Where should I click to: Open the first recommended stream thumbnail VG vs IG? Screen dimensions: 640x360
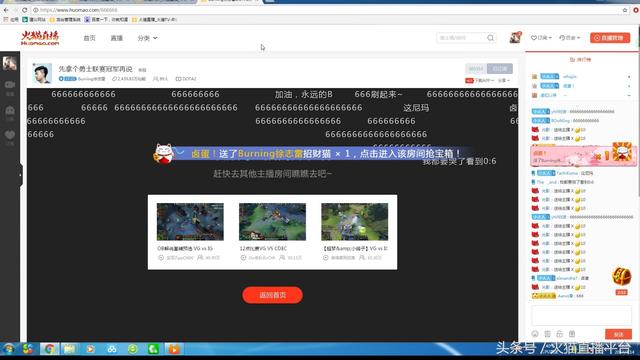click(x=190, y=222)
